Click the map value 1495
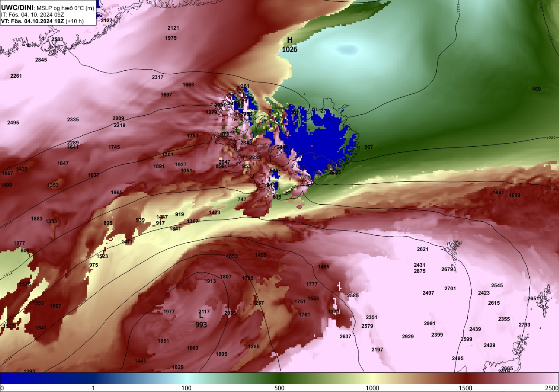The image size is (559, 392). [x=324, y=267]
